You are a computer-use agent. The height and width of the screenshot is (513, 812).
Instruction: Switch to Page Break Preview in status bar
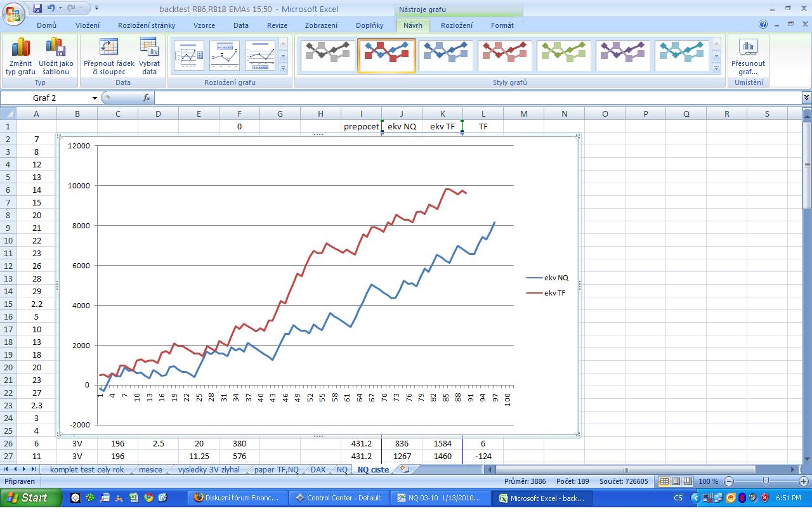(687, 481)
